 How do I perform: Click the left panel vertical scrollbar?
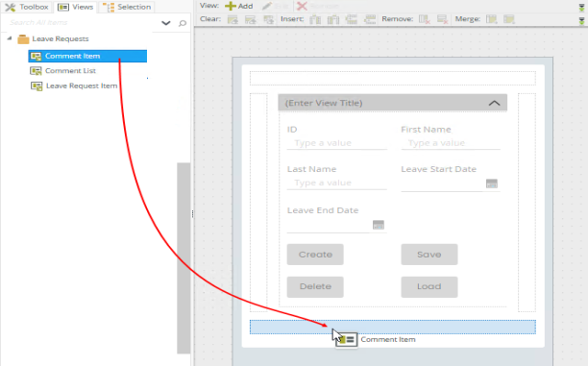[184, 258]
